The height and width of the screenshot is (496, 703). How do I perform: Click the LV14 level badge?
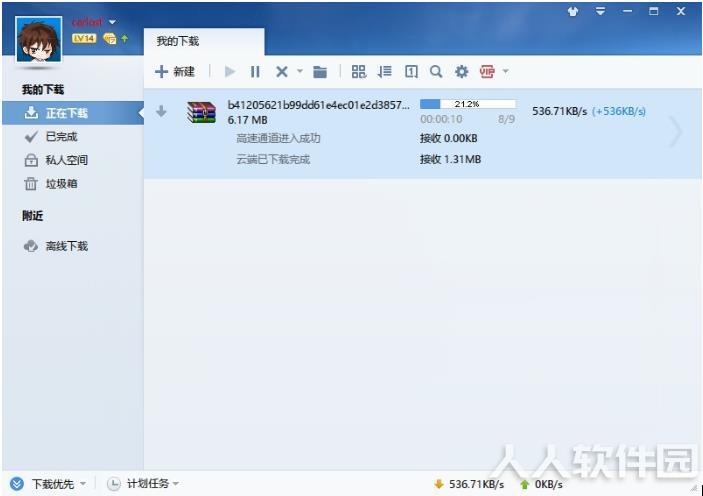pos(84,39)
